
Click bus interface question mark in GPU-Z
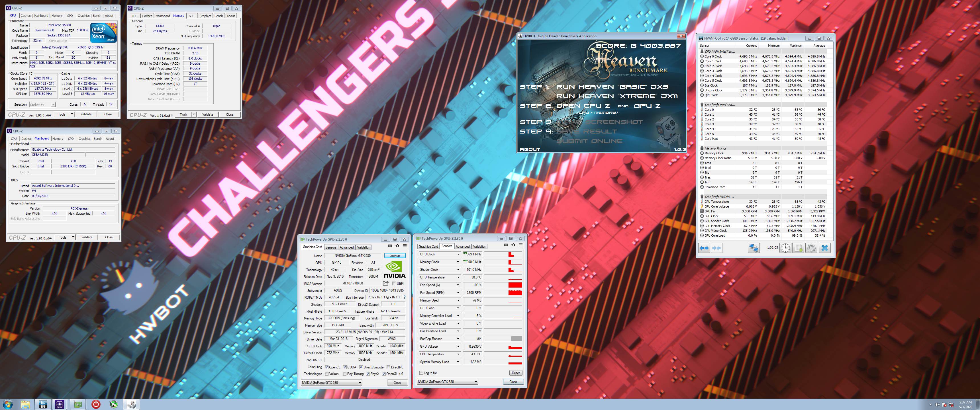tap(405, 298)
